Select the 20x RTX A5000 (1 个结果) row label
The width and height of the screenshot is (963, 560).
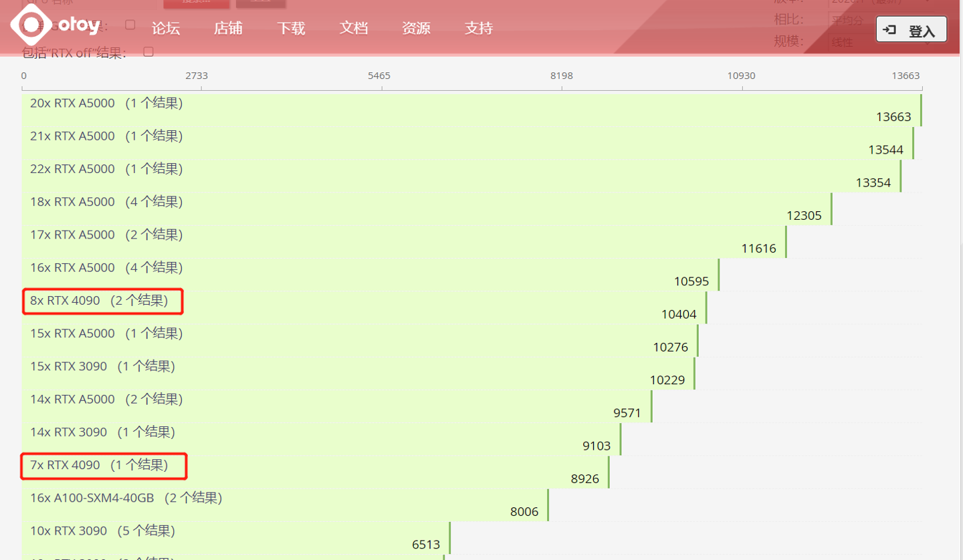106,103
